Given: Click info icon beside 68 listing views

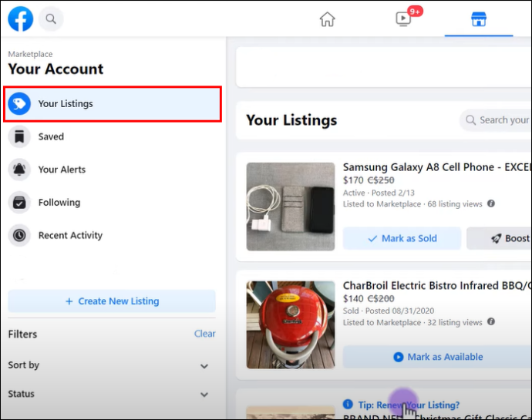Looking at the screenshot, I should (x=491, y=203).
